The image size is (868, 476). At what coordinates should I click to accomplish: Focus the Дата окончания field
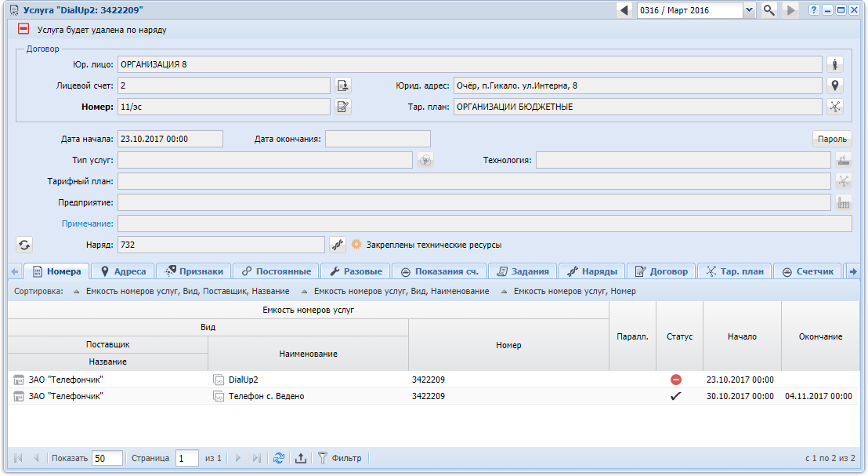378,139
